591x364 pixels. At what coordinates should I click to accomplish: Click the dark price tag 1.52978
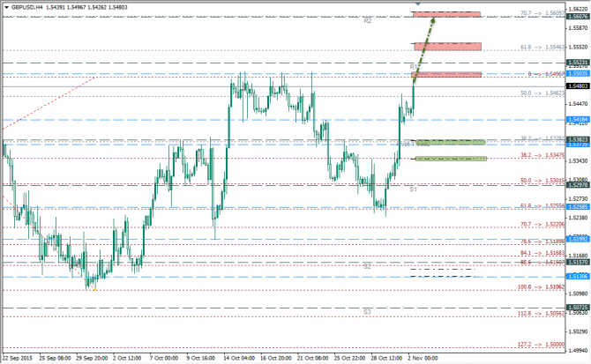578,185
